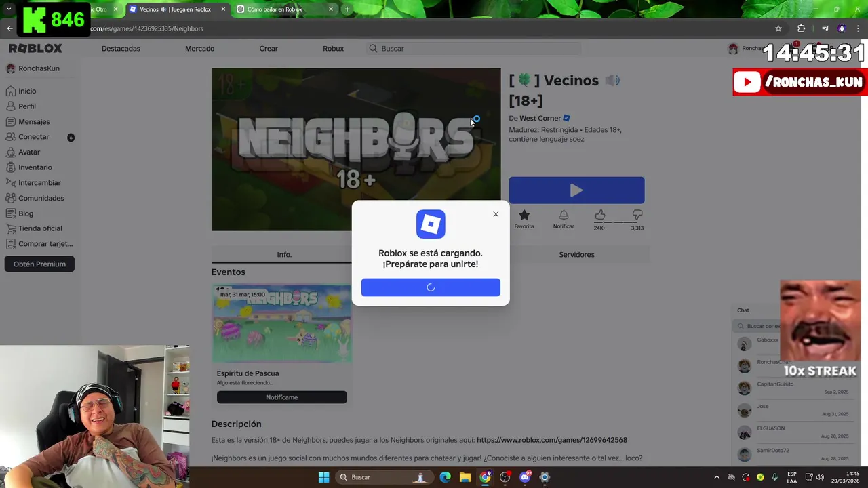Screen dimensions: 868x488
Task: Open the Crear menu item
Action: [x=269, y=49]
